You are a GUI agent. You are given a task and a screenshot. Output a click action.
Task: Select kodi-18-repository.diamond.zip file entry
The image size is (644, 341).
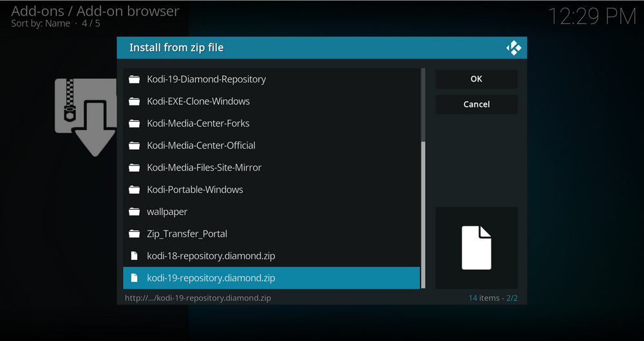pos(211,256)
